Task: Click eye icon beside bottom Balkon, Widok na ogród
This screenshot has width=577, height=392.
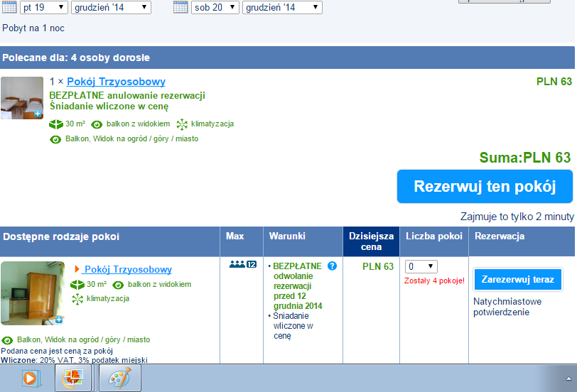Action: pos(7,340)
